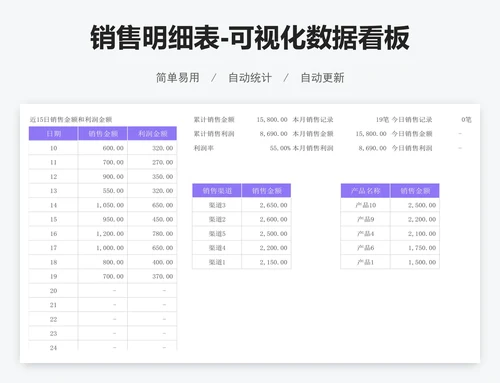Click the label 今日销售利润
500x383 pixels.
412,148
